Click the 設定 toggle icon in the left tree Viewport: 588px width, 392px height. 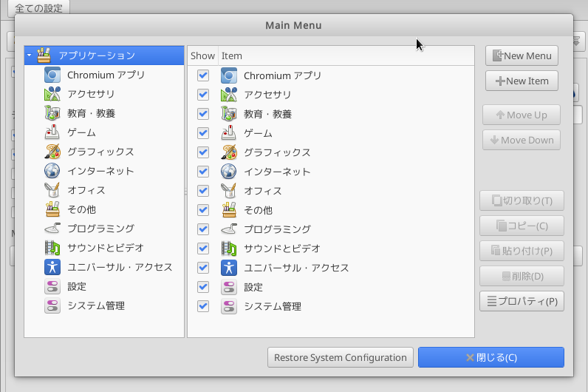pos(52,286)
